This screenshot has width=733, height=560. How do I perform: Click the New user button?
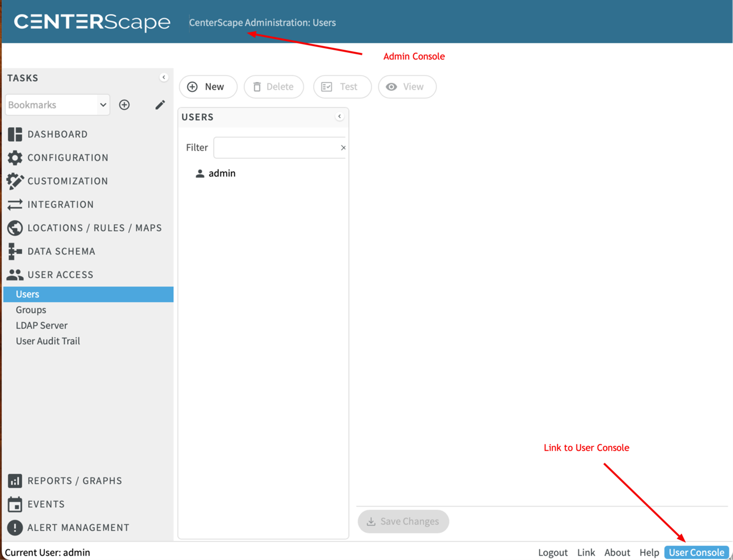coord(208,87)
